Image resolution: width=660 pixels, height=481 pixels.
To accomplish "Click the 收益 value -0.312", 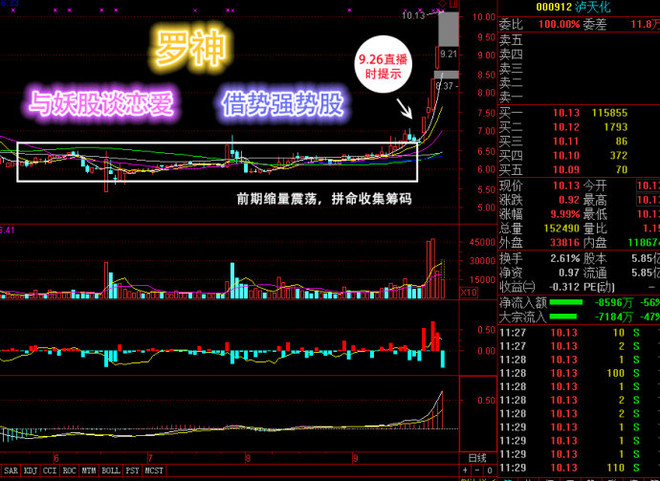I will (x=565, y=287).
